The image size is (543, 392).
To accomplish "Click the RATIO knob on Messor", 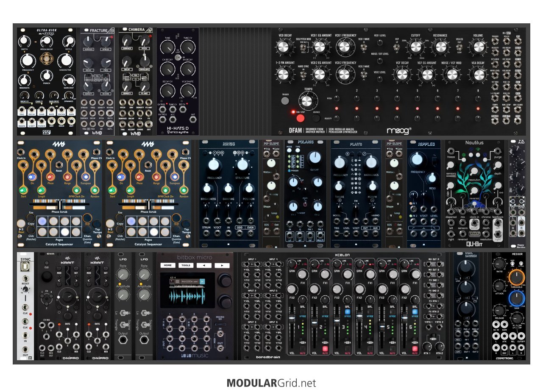I will click(499, 264).
